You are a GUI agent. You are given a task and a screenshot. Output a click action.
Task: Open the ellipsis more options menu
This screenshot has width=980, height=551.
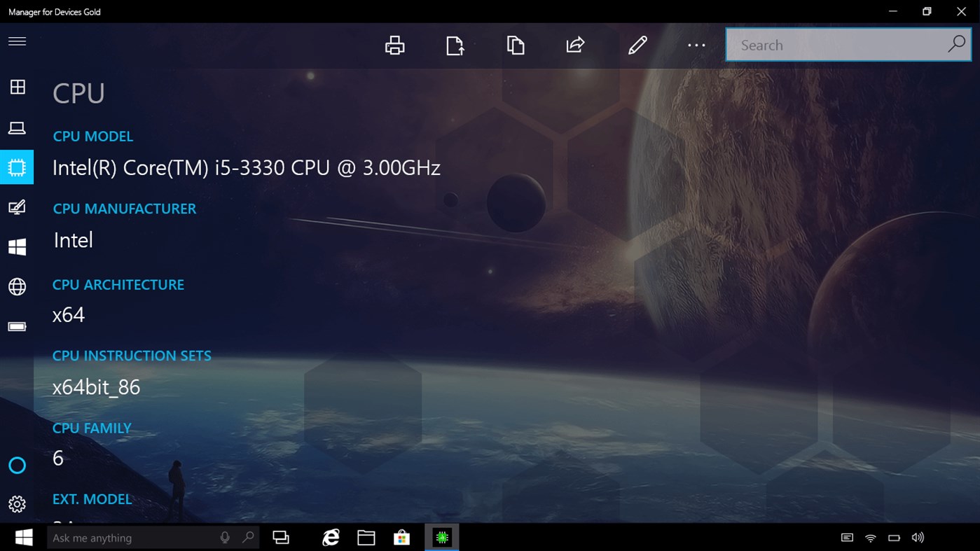[x=696, y=44]
